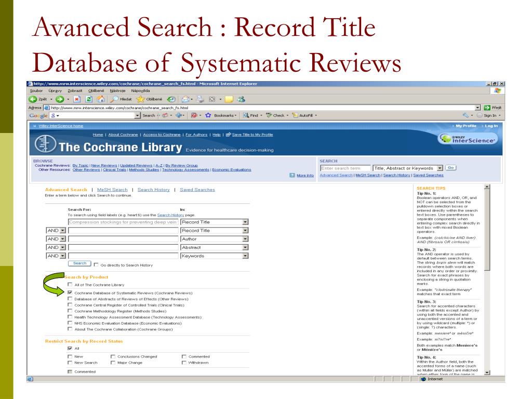Click the Wiley InterScience logo

click(468, 139)
